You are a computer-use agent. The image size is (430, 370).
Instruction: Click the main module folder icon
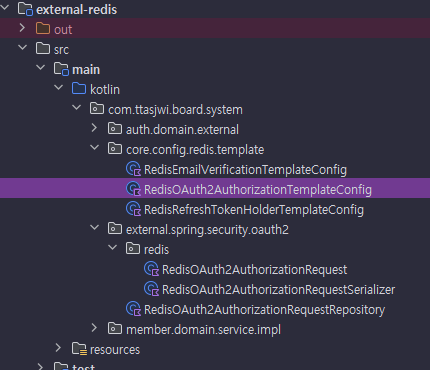pos(61,69)
